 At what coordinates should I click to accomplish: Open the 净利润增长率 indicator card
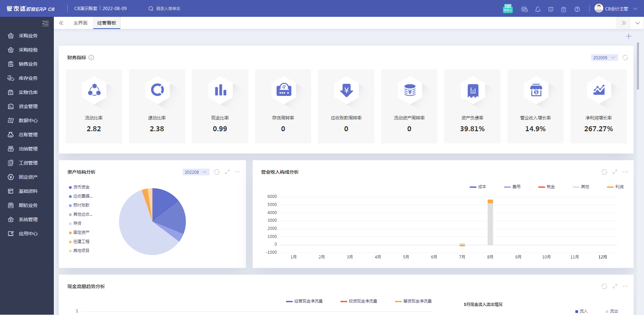click(598, 106)
